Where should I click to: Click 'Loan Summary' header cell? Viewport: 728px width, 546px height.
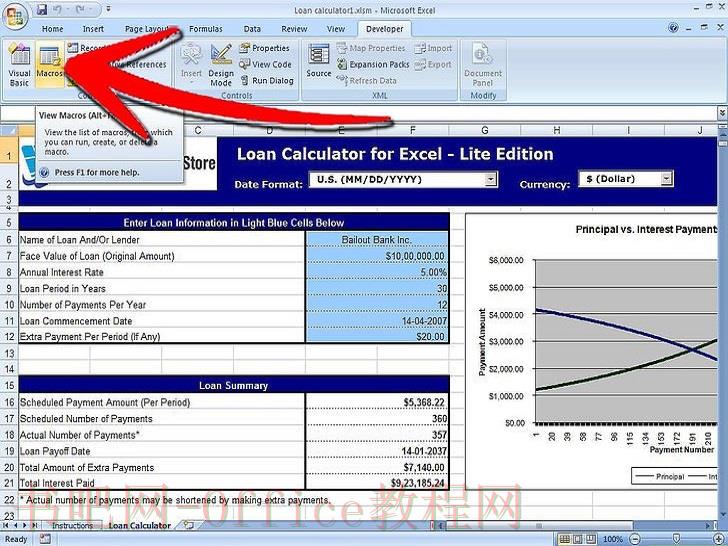234,385
